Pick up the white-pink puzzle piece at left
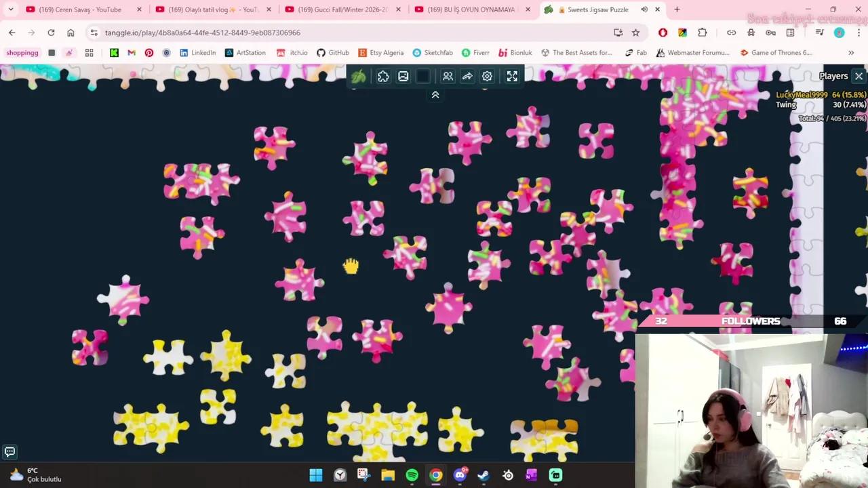 tap(123, 299)
